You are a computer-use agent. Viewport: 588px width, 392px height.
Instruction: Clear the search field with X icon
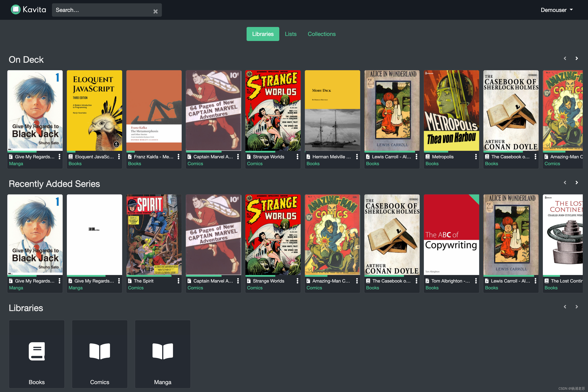[155, 11]
